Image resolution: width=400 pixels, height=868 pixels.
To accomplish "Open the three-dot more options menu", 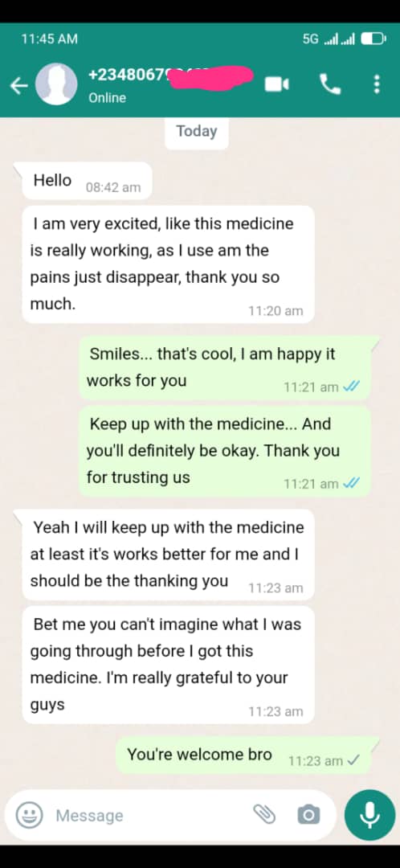I will point(377,84).
